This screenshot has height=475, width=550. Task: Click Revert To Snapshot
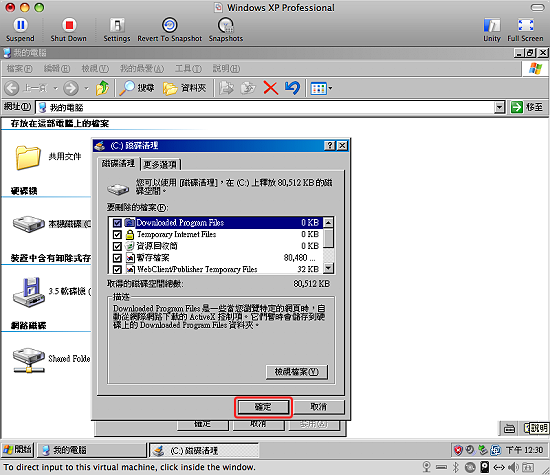[x=169, y=29]
